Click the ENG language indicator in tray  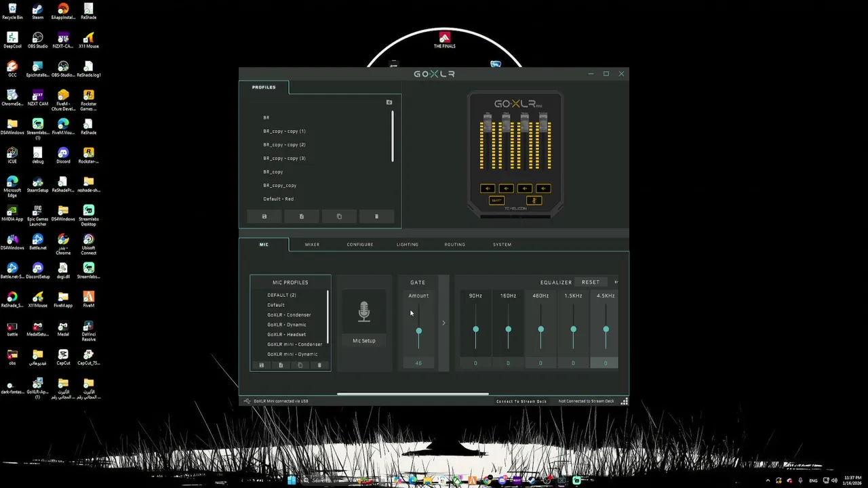[x=813, y=481]
